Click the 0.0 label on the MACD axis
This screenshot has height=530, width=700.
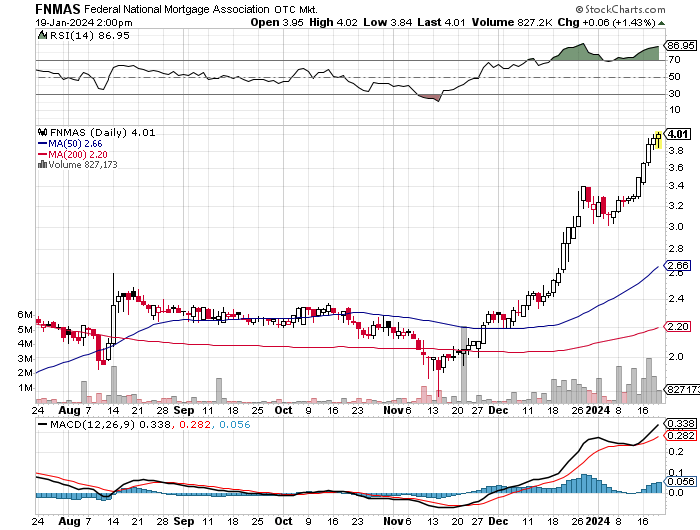[x=676, y=493]
